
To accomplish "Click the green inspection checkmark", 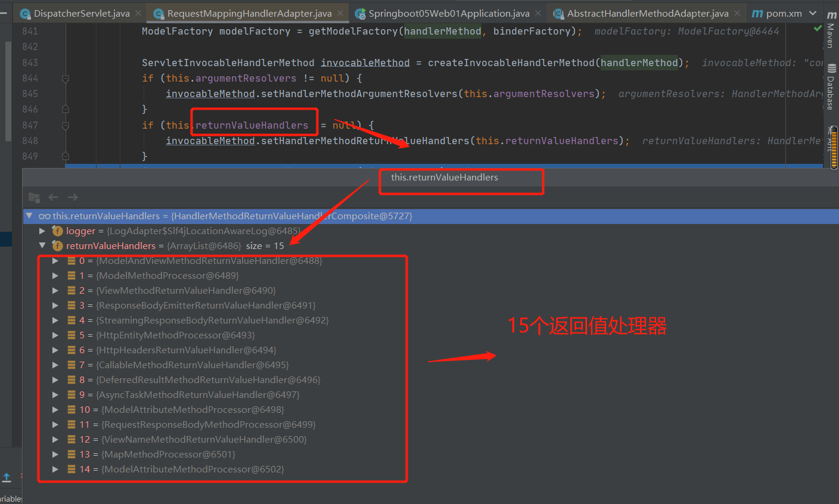I will coord(818,29).
